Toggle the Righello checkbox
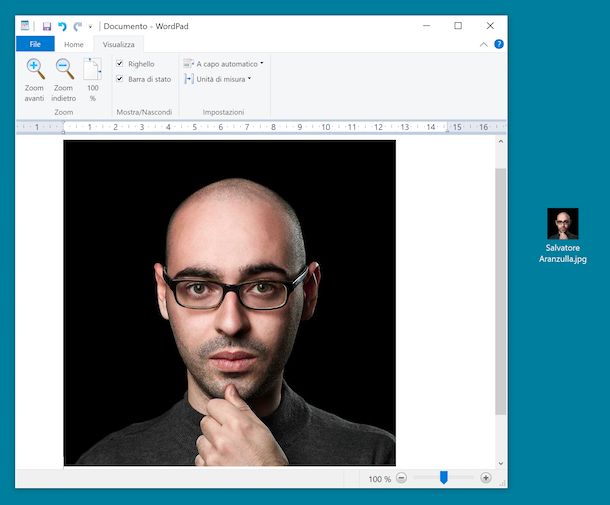This screenshot has width=610, height=505. [x=120, y=64]
